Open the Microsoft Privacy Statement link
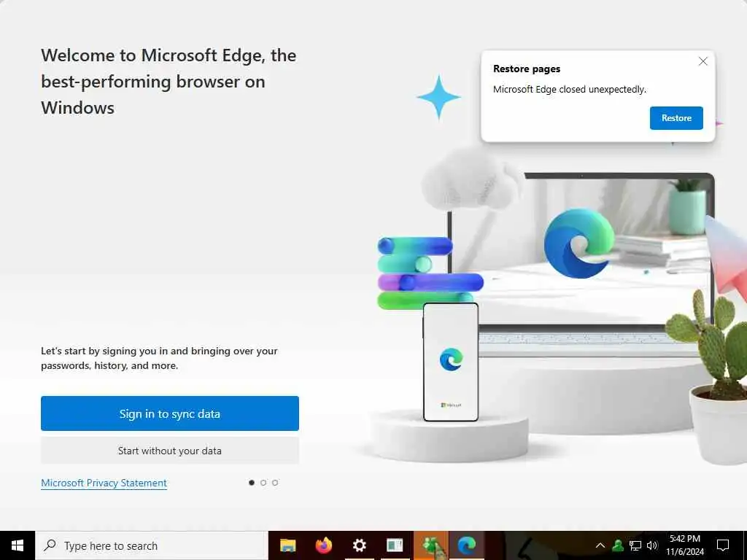This screenshot has width=747, height=560. [x=104, y=483]
